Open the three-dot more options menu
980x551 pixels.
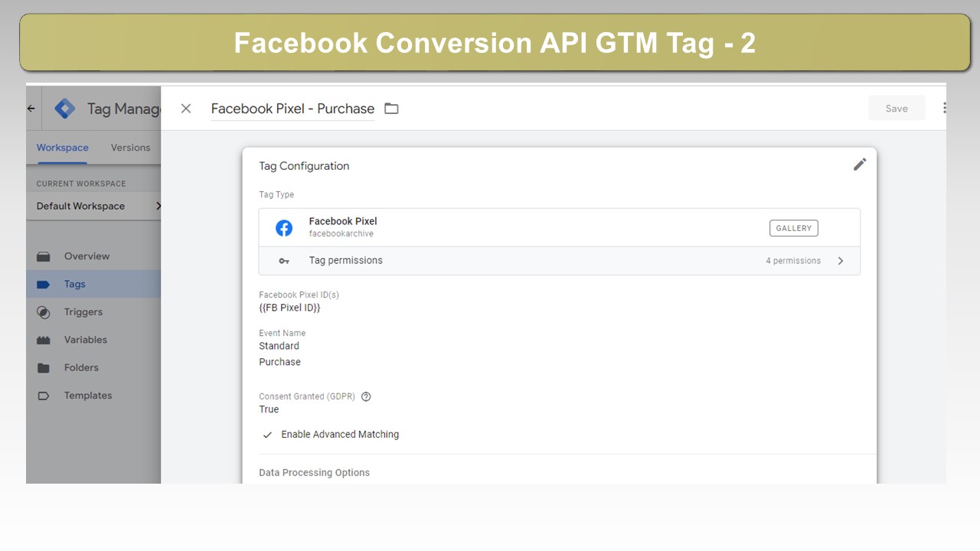point(944,109)
